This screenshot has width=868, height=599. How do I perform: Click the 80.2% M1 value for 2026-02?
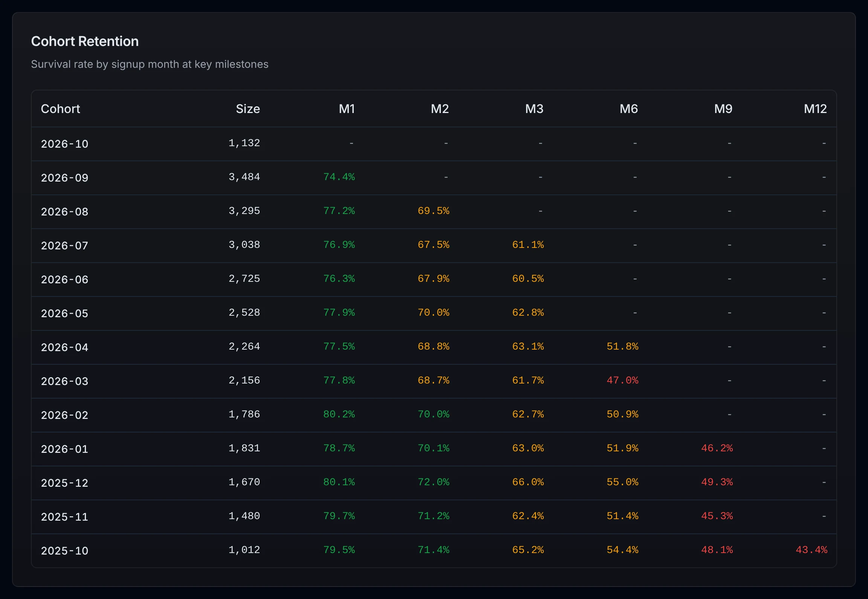pyautogui.click(x=339, y=414)
